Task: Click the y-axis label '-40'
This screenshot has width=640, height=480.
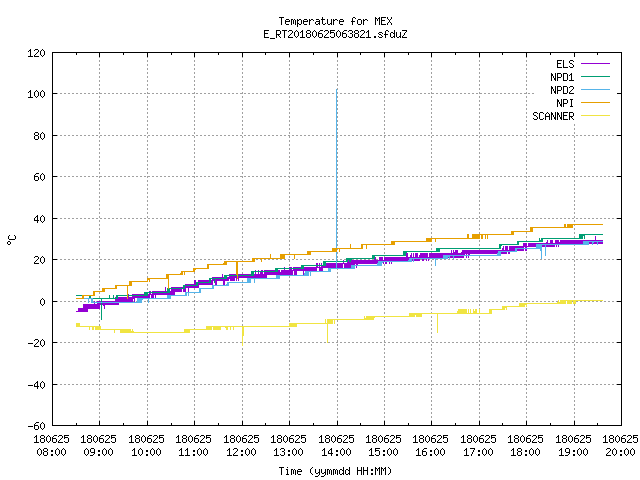Action: click(x=36, y=385)
